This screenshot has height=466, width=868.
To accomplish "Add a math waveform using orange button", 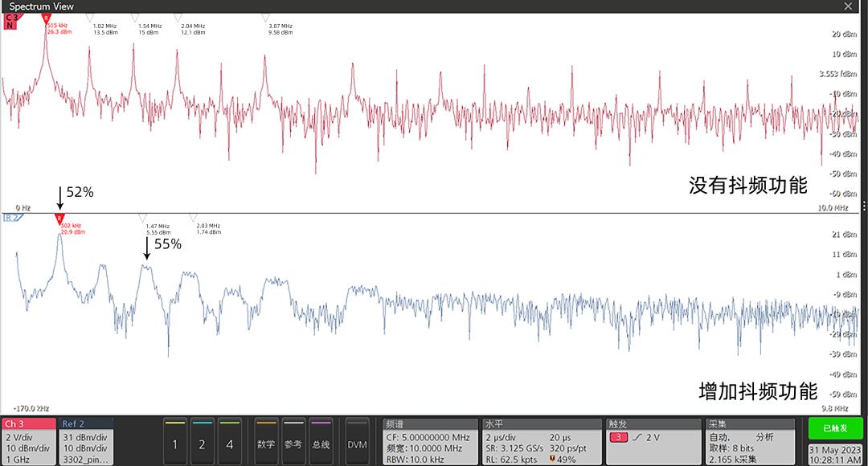I will pyautogui.click(x=266, y=442).
